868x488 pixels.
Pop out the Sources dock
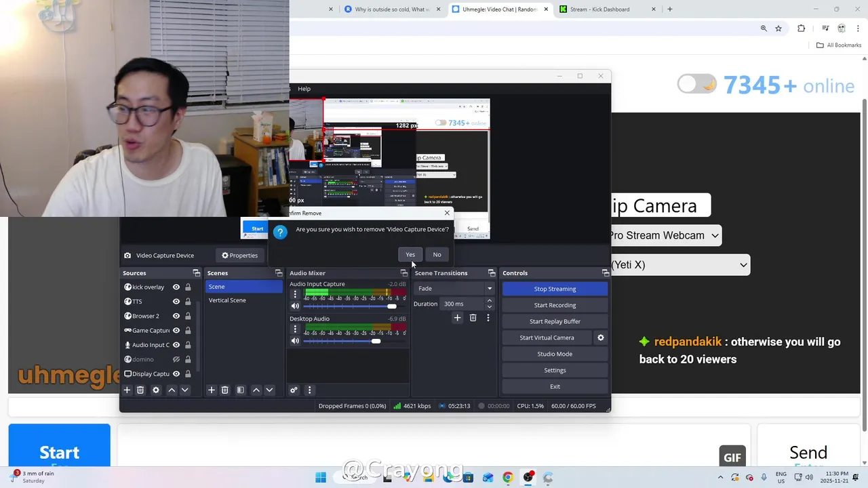tap(196, 273)
